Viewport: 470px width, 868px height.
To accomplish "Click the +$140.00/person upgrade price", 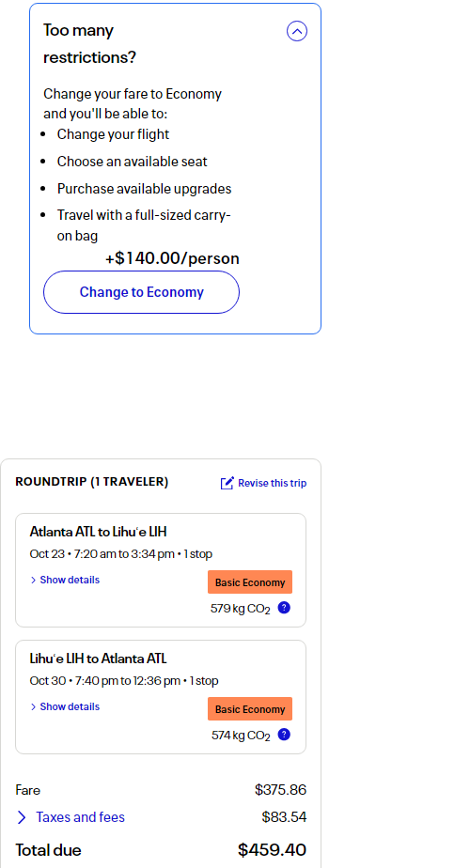I will [172, 258].
